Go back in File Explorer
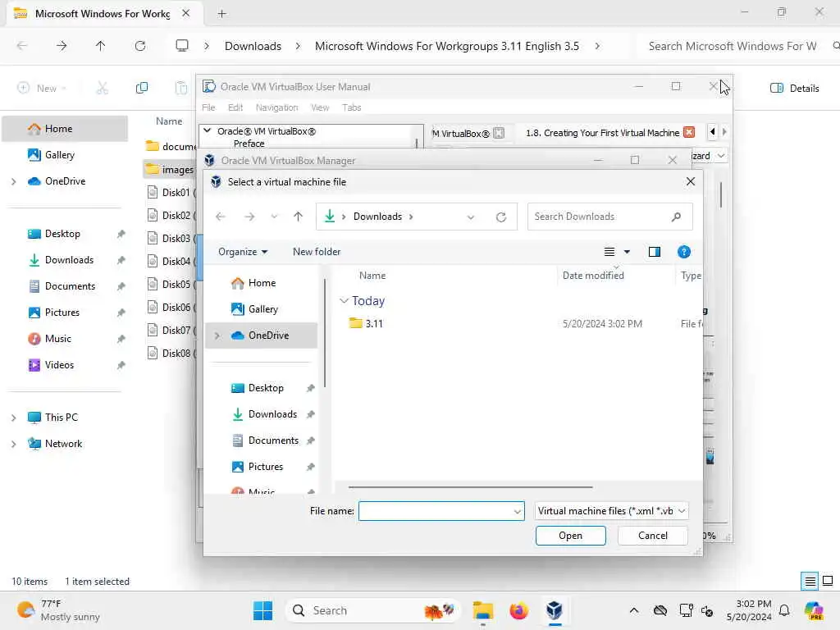840x630 pixels. tap(22, 46)
